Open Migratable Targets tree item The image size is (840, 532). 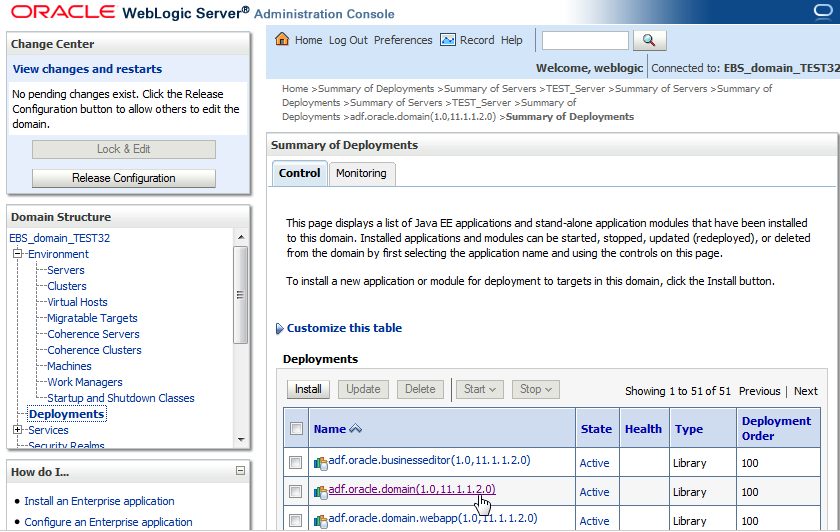(92, 318)
